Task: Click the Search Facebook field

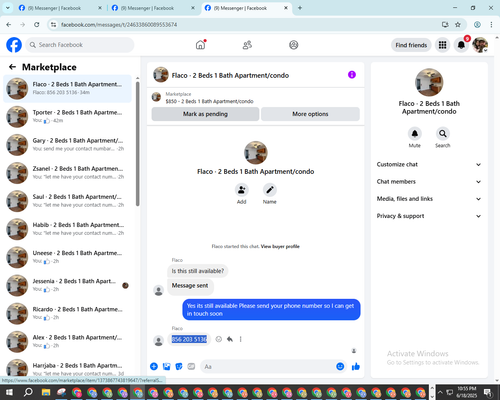Action: point(80,45)
